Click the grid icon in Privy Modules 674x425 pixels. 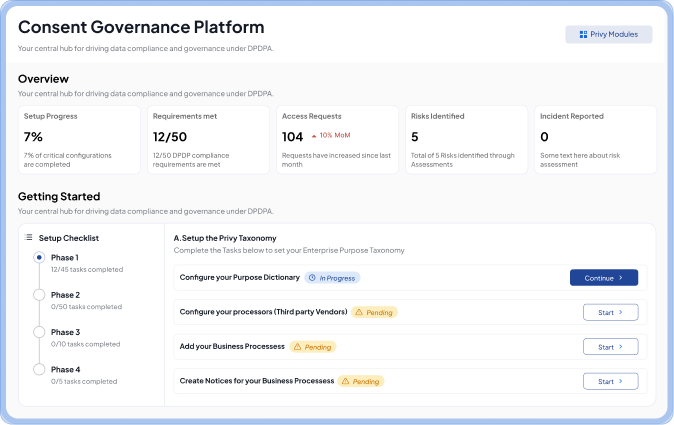coord(583,34)
